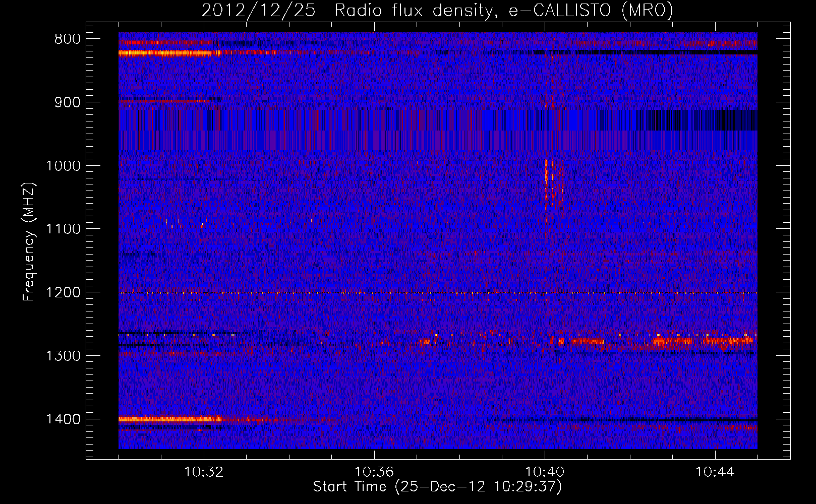816x504 pixels.
Task: Click the bright yellow band at 1400 MHz
Action: coord(170,419)
